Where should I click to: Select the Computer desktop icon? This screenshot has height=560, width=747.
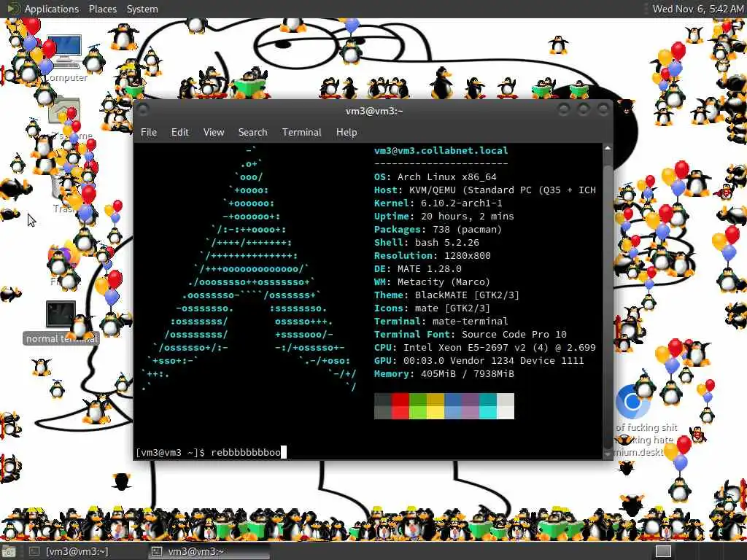[x=66, y=58]
